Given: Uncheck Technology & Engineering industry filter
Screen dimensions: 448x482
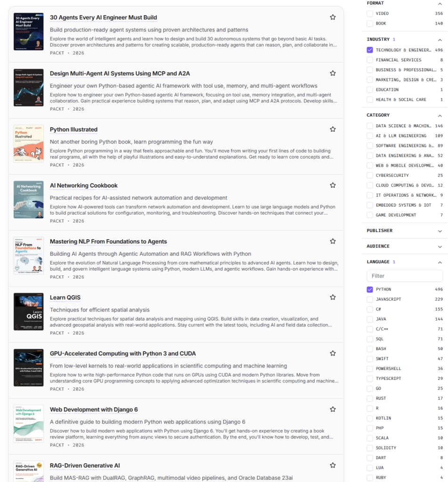Looking at the screenshot, I should pyautogui.click(x=370, y=50).
